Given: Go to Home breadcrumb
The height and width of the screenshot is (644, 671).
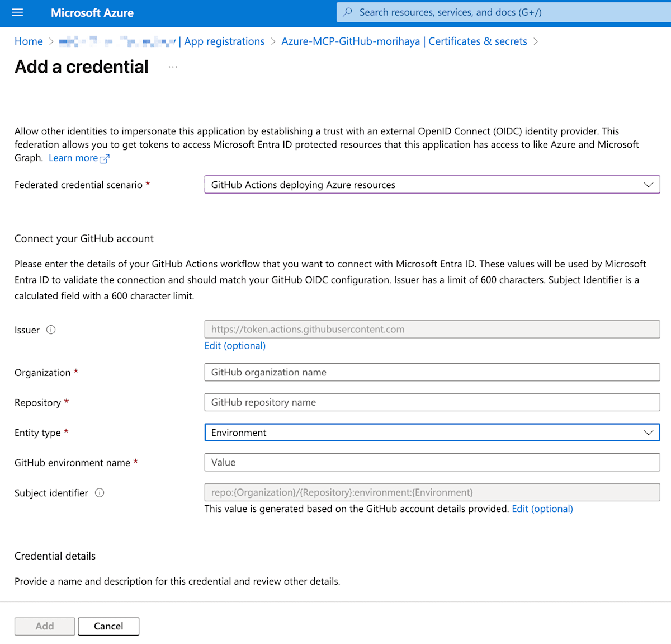Looking at the screenshot, I should coord(29,41).
